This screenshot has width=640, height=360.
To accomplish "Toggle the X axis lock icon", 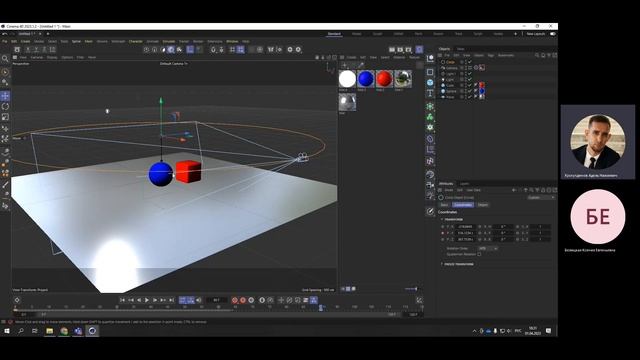I will 28,49.
